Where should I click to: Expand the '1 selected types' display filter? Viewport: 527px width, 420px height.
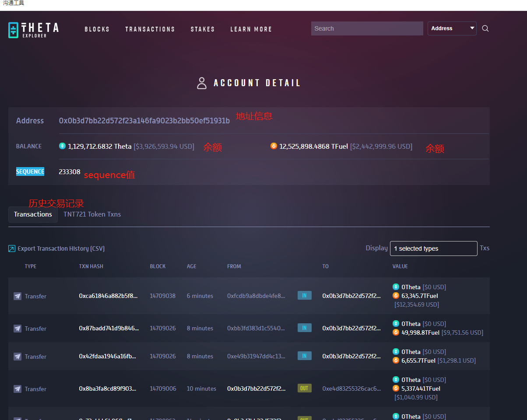433,248
